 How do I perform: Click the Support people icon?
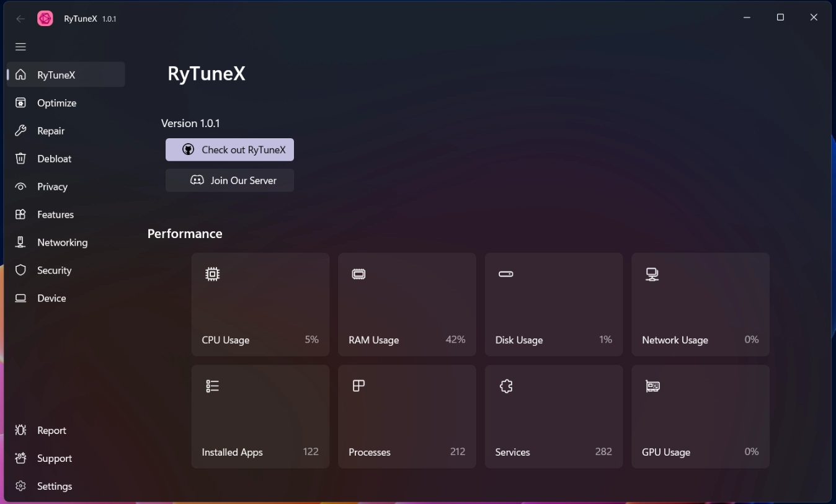pyautogui.click(x=20, y=458)
